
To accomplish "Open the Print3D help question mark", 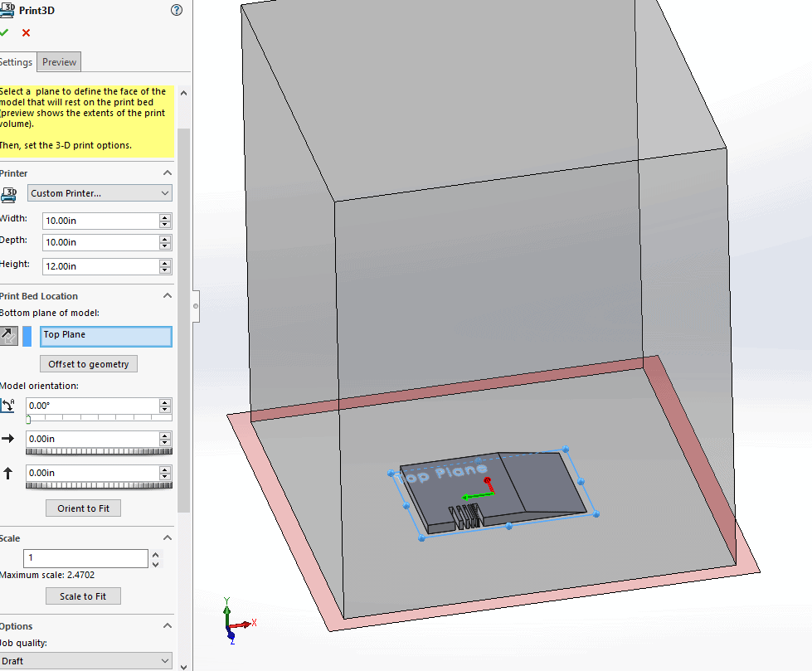I will [176, 11].
